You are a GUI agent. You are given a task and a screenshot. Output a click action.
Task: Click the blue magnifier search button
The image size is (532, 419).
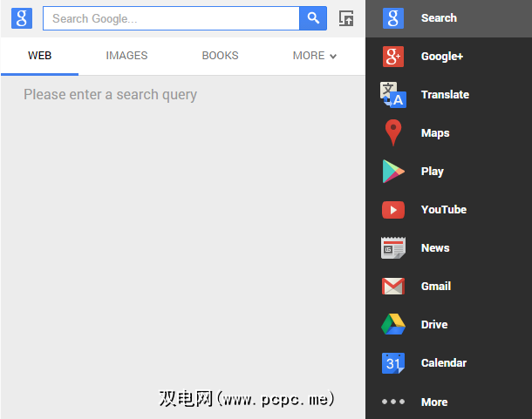click(313, 18)
